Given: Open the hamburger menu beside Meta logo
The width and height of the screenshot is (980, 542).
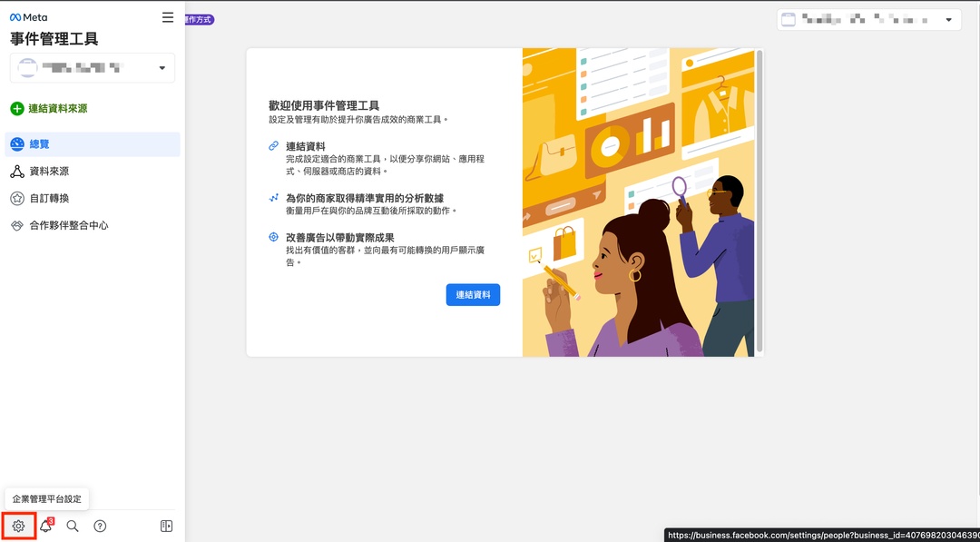Looking at the screenshot, I should pyautogui.click(x=167, y=17).
